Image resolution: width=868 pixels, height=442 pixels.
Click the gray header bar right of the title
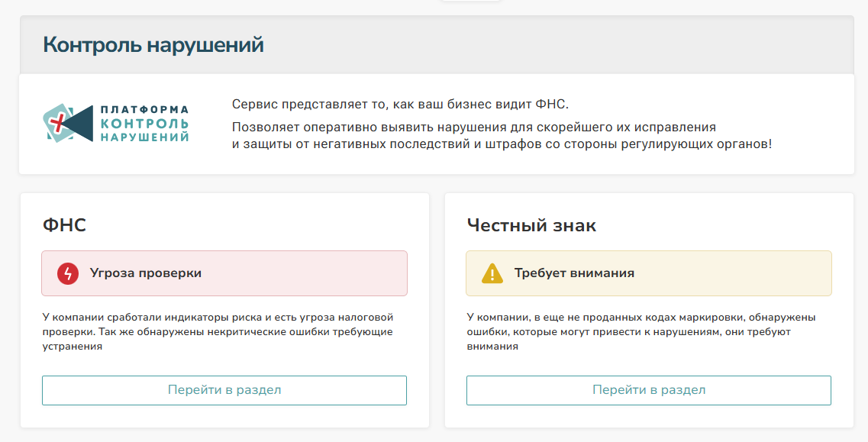tap(573, 44)
